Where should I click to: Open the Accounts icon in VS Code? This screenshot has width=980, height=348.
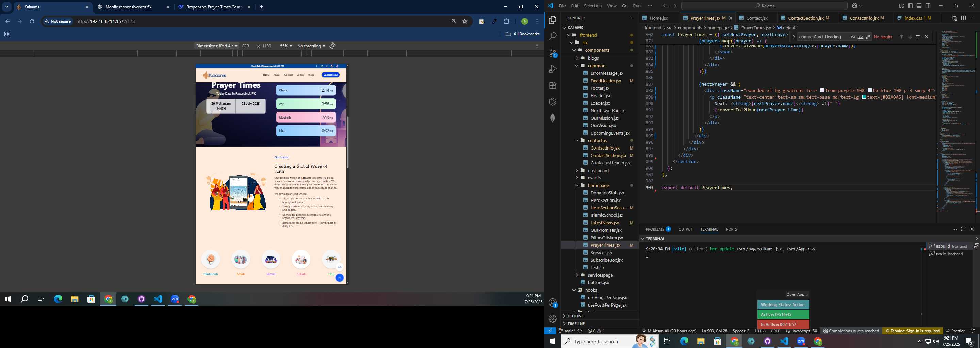pos(552,303)
